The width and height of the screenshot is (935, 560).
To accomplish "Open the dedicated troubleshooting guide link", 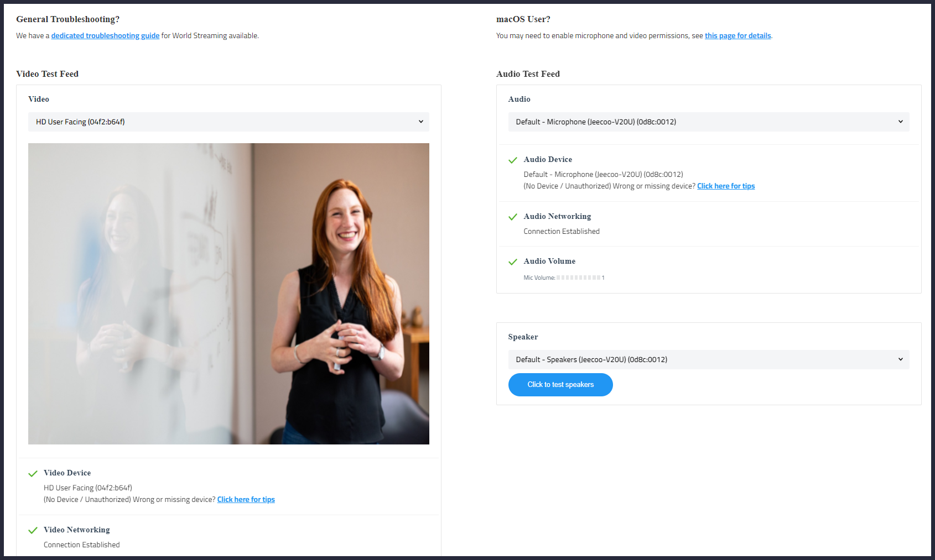I will pos(105,36).
